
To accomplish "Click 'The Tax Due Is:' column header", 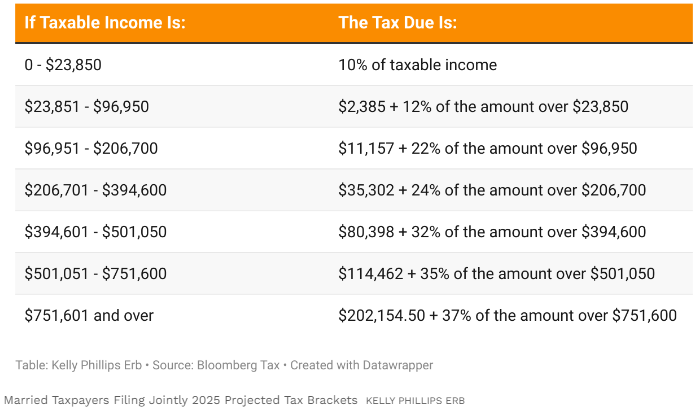I will [398, 22].
